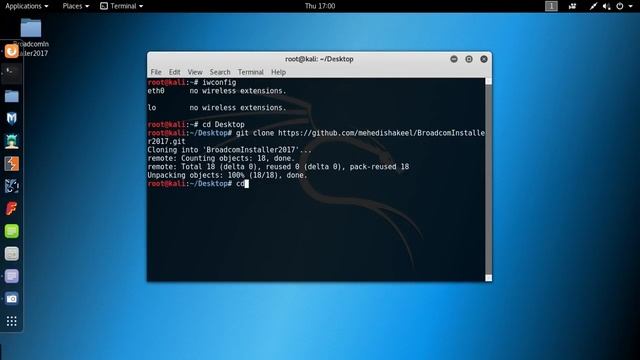The height and width of the screenshot is (360, 640).
Task: Launch the orange browser icon in dock
Action: coord(11,51)
